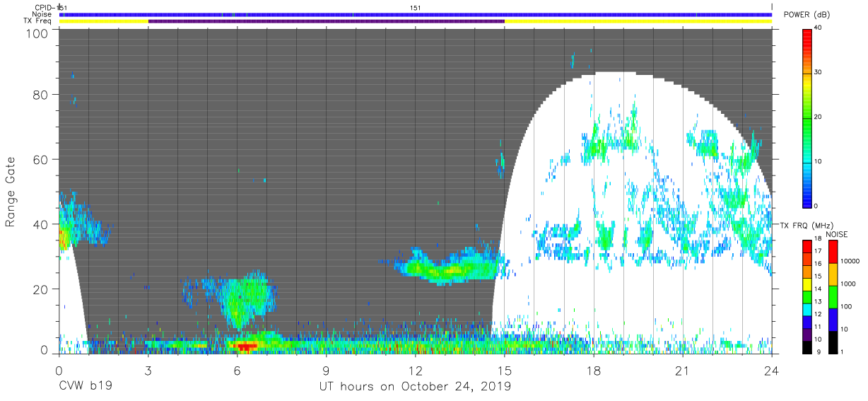Pick the red 17–18 MHz TX frequency swatch

click(807, 245)
